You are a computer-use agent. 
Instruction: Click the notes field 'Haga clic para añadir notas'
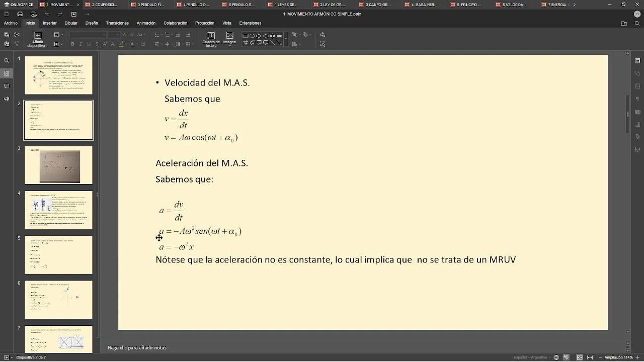click(137, 347)
